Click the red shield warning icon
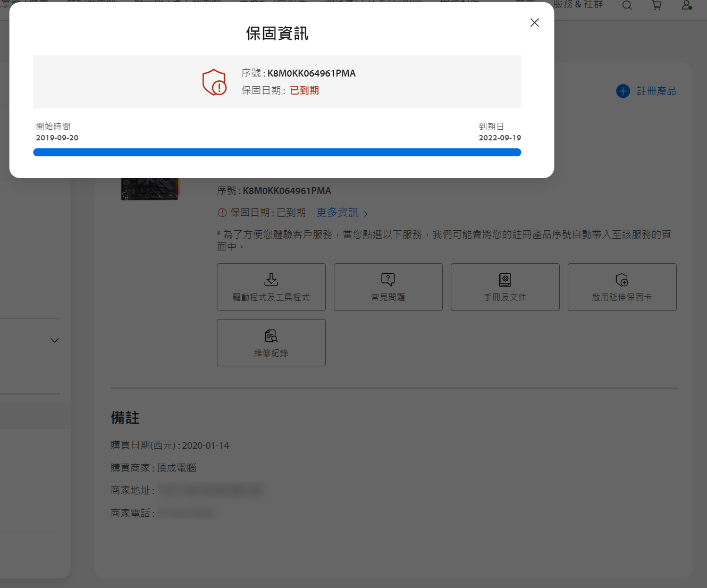Image resolution: width=707 pixels, height=588 pixels. click(x=214, y=82)
